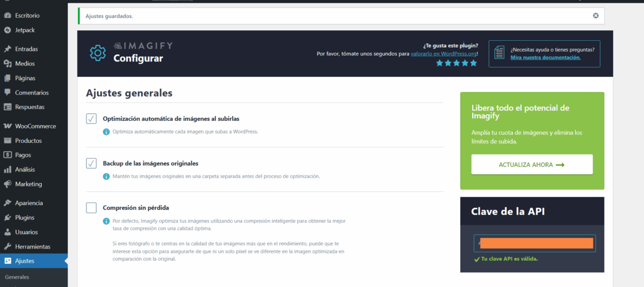This screenshot has width=644, height=287.
Task: Click the five-star rating icons
Action: (x=456, y=63)
